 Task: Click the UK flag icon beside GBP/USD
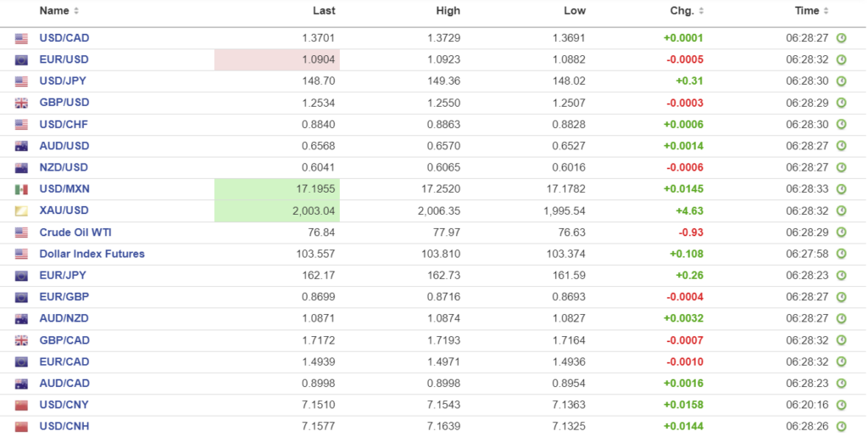21,103
